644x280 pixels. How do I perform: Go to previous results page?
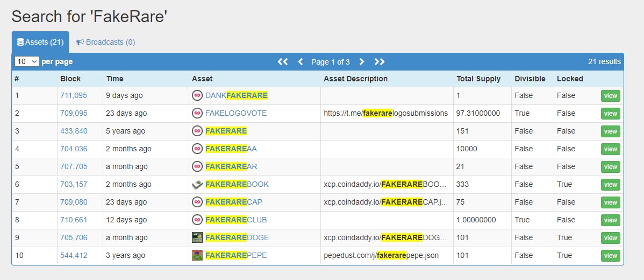tap(300, 62)
